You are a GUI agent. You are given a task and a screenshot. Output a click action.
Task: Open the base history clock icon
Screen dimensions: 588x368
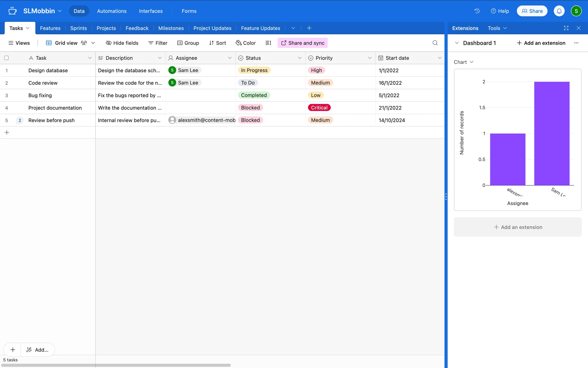[x=477, y=11]
